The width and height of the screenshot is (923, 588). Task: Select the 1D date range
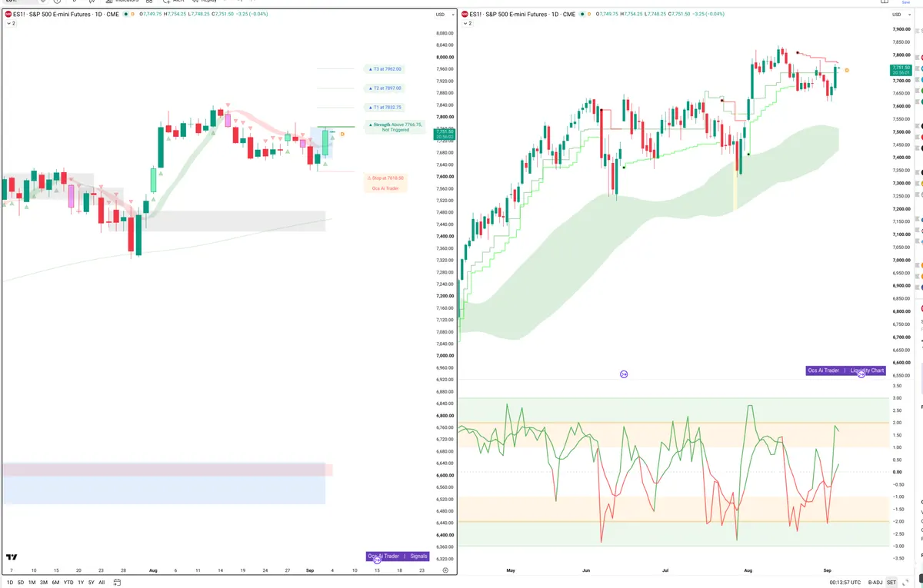pos(9,583)
